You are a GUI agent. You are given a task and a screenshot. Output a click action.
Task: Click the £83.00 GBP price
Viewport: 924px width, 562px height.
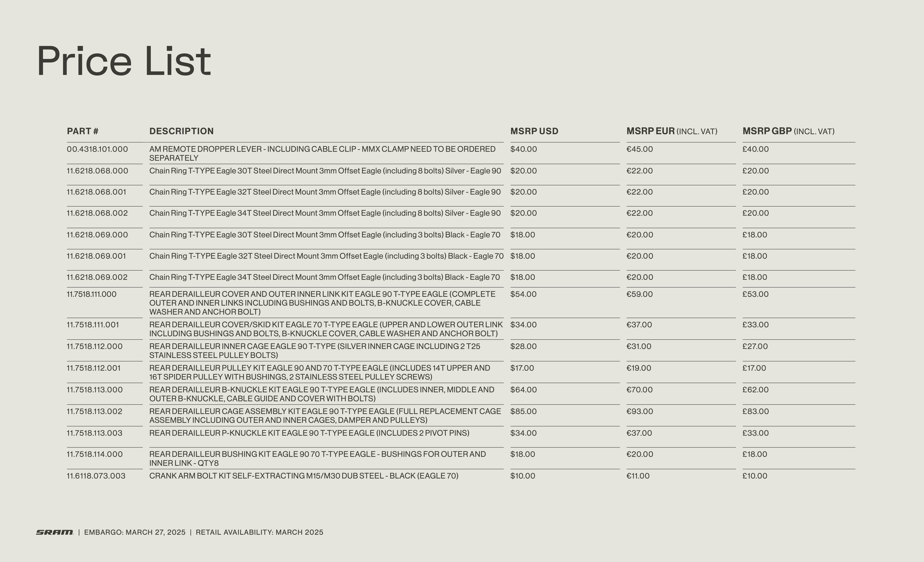pyautogui.click(x=756, y=411)
